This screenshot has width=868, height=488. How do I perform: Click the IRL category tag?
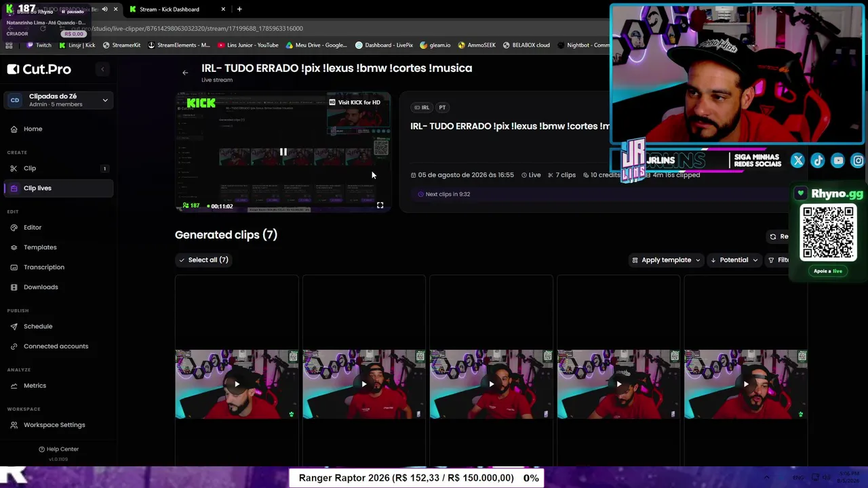coord(422,107)
